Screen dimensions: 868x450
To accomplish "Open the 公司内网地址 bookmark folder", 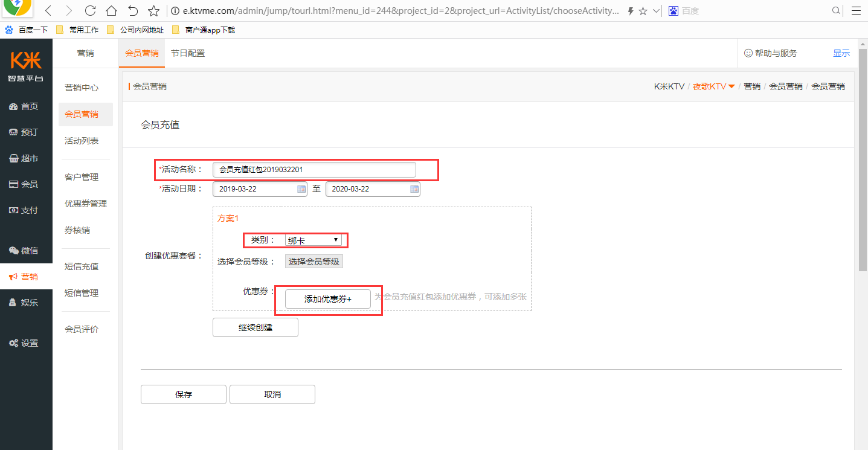I will click(135, 30).
